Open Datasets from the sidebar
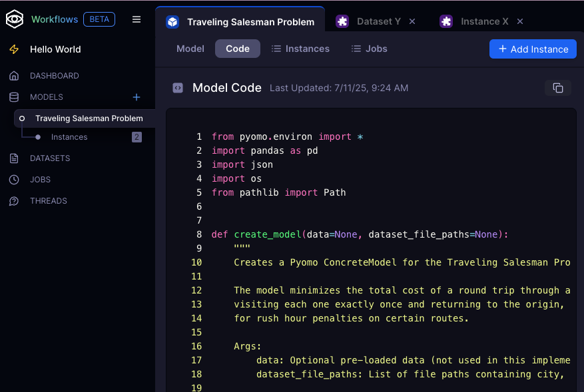 tap(50, 158)
